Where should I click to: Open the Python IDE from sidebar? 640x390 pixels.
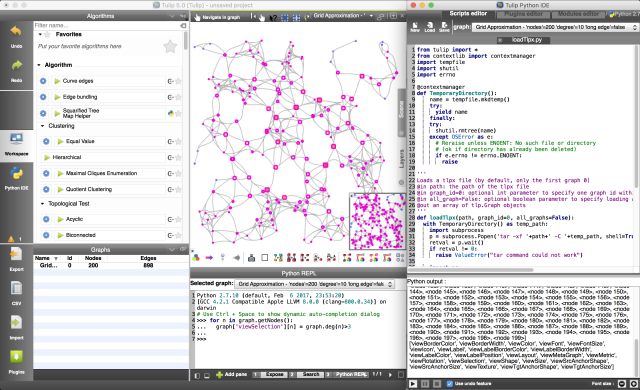[x=16, y=179]
